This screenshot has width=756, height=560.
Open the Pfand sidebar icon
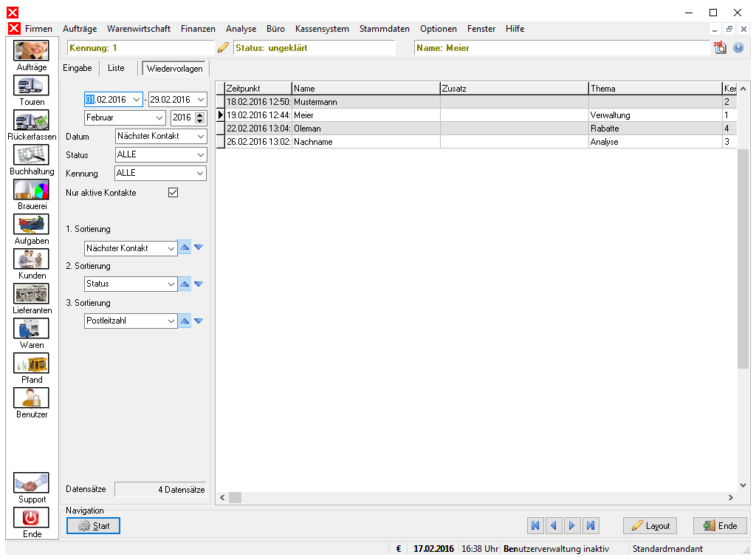[x=31, y=363]
